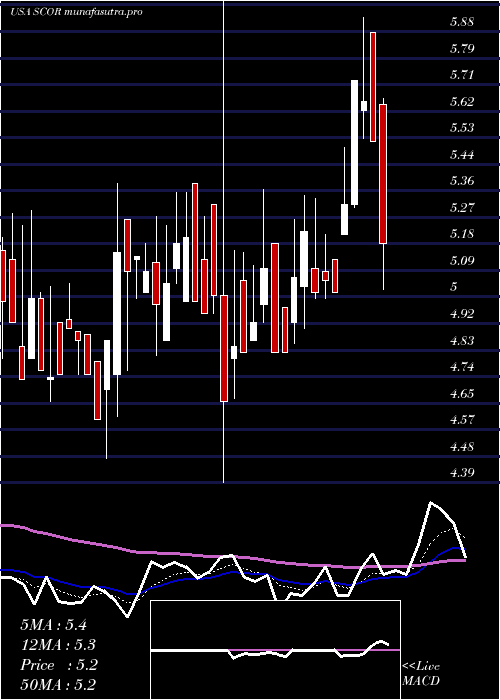The height and width of the screenshot is (700, 500).
Task: Click the large white candle reaching 5.71
Action: tap(354, 143)
